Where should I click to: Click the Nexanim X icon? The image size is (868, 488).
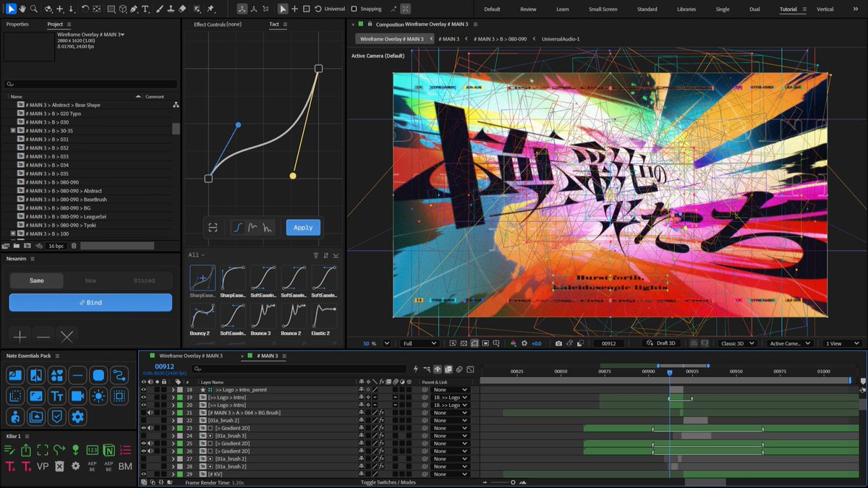pos(67,336)
